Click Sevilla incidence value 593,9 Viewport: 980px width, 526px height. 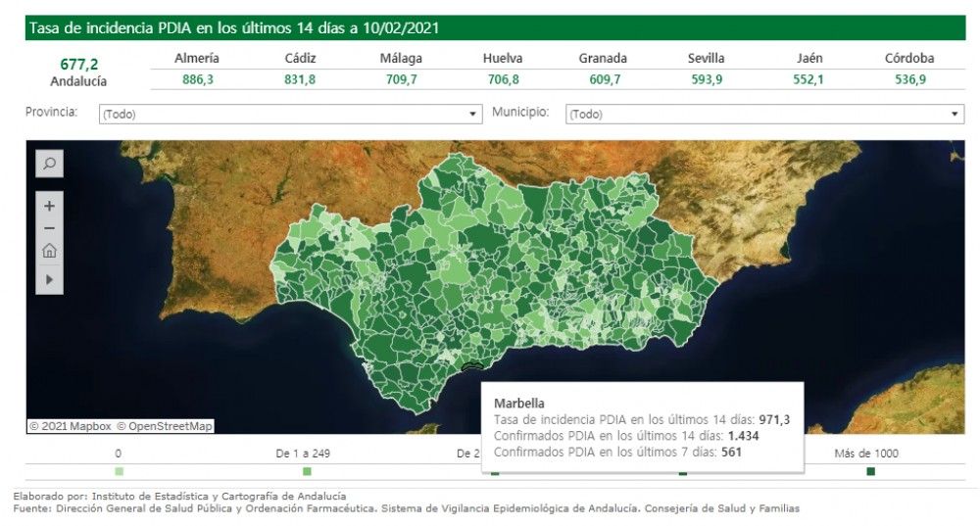tap(707, 79)
